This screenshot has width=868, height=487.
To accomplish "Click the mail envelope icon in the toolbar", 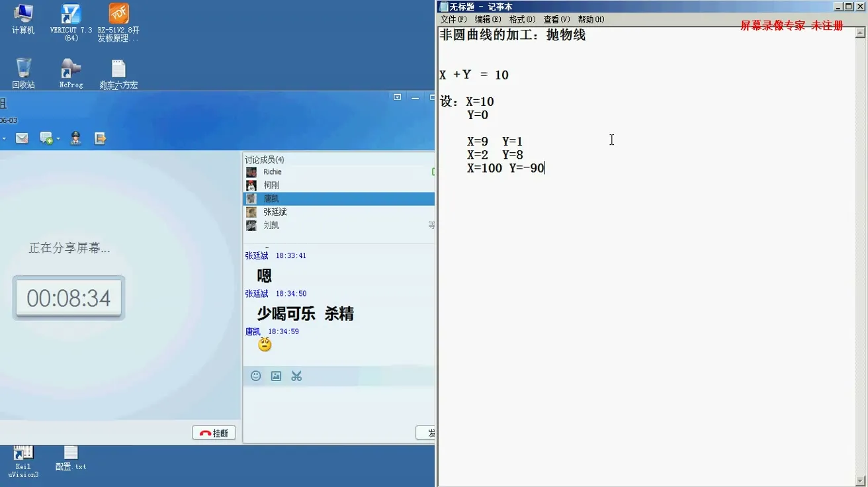I will pos(22,138).
